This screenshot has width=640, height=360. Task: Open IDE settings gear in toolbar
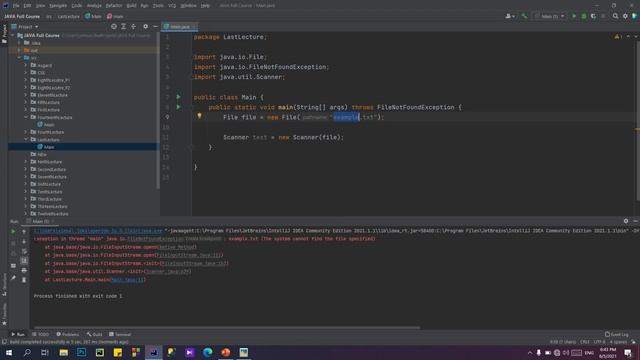(625, 16)
